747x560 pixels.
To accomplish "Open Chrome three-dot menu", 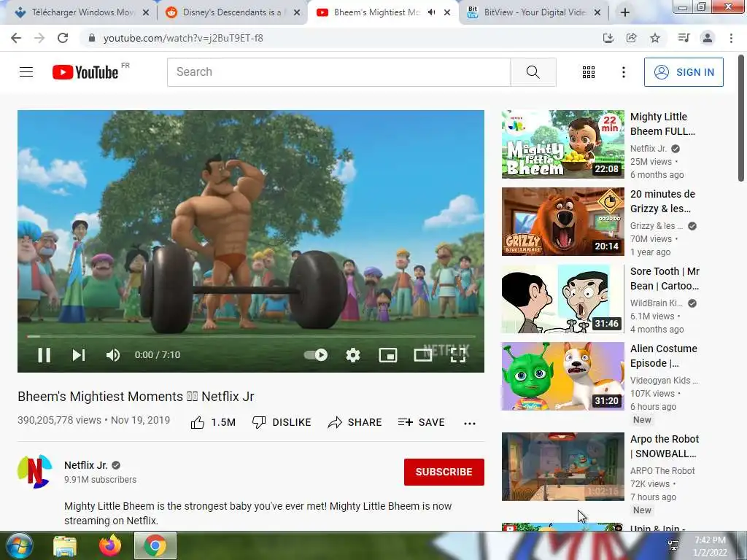I will 731,38.
